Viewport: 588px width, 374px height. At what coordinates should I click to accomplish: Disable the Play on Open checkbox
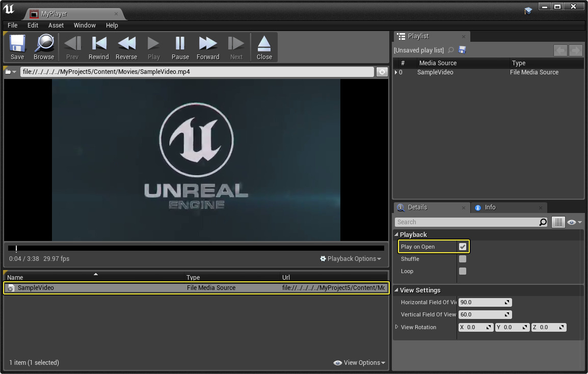click(x=462, y=247)
